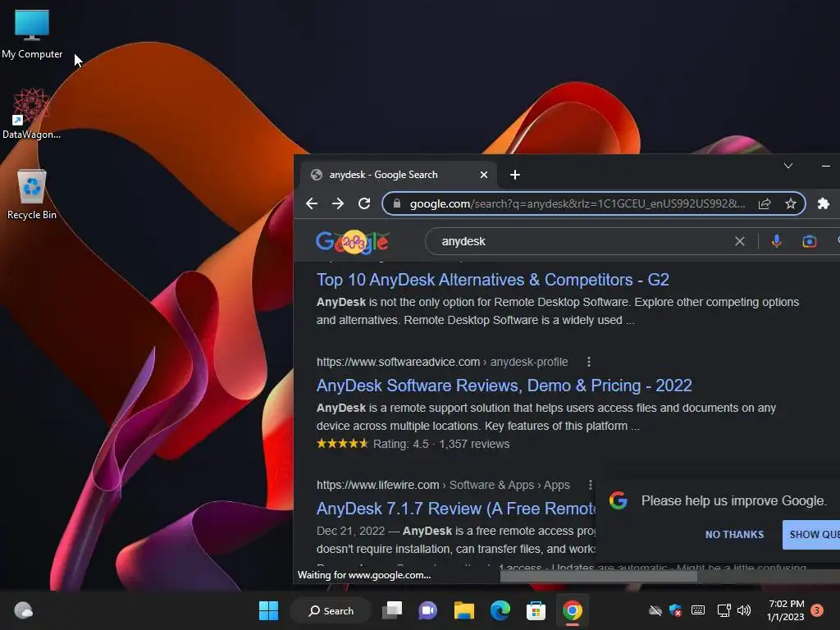Open Microsoft Store from taskbar
The image size is (840, 630).
tap(536, 610)
